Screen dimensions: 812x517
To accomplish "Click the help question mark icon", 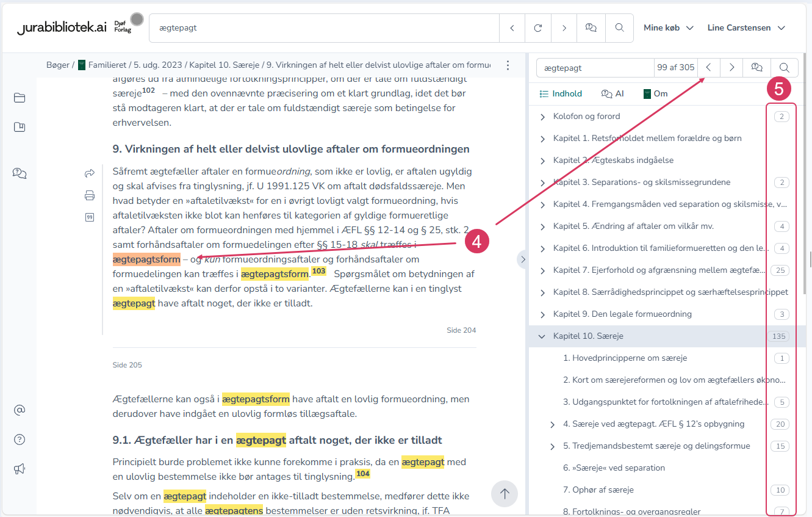I will (20, 439).
